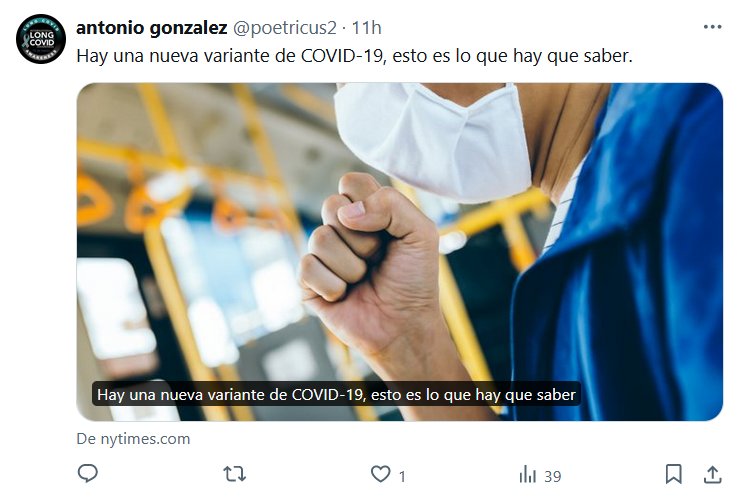This screenshot has width=744, height=498.
Task: Share the post using upload arrow icon
Action: 712,474
